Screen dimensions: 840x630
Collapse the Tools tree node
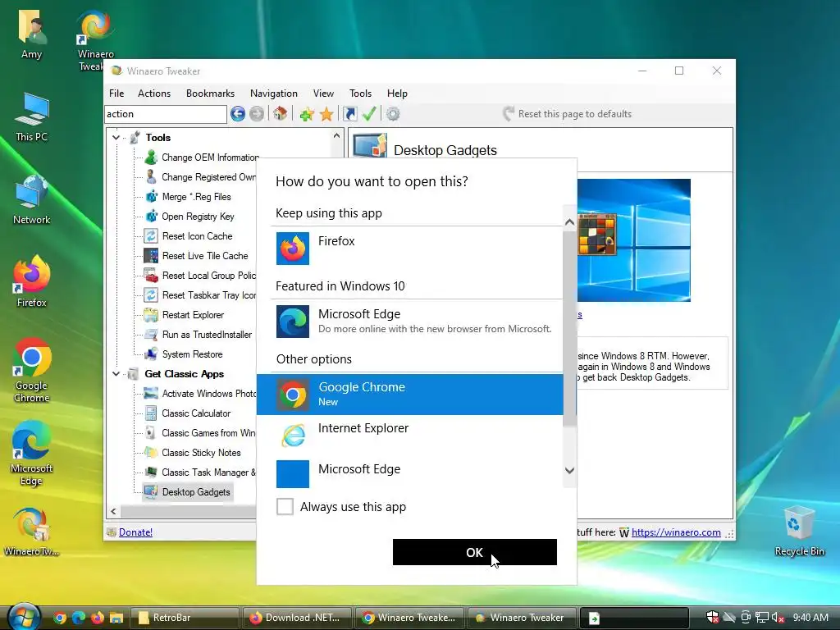116,138
